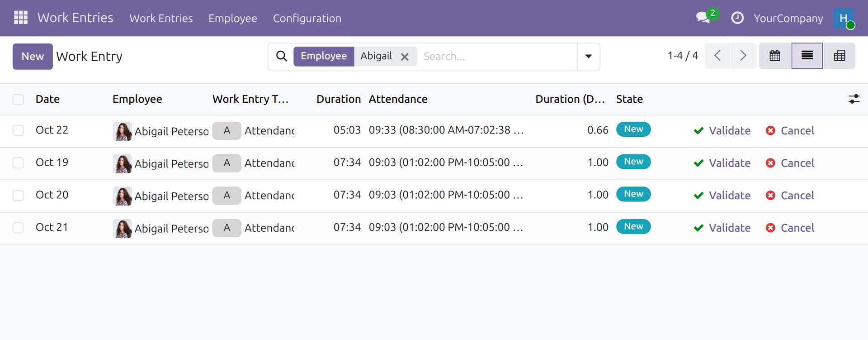Open the Employee menu
The image size is (868, 340).
pos(233,18)
